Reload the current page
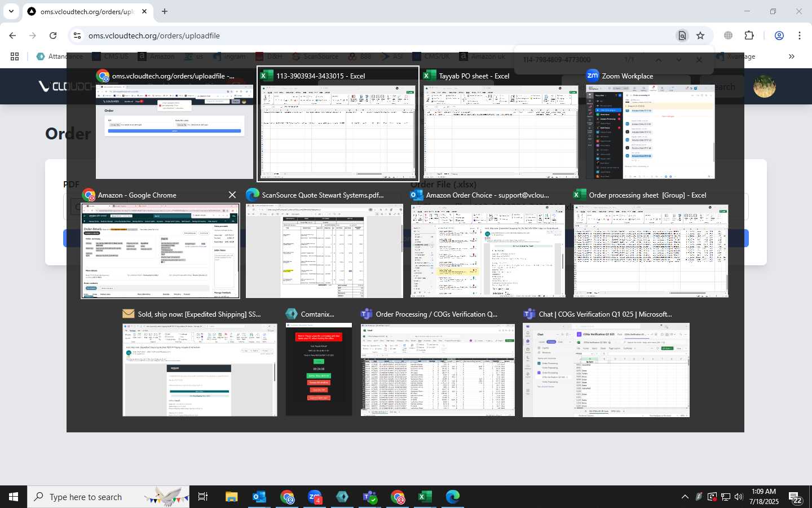Image resolution: width=812 pixels, height=508 pixels. (53, 36)
